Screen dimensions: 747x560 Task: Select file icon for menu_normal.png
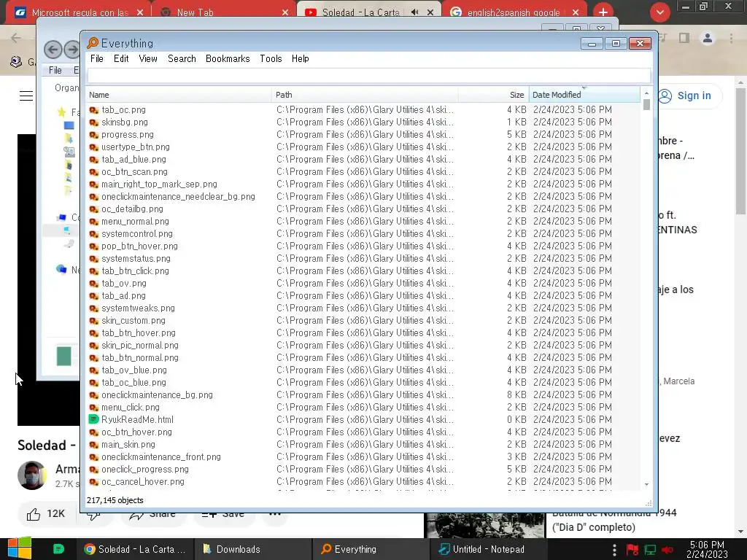click(94, 222)
